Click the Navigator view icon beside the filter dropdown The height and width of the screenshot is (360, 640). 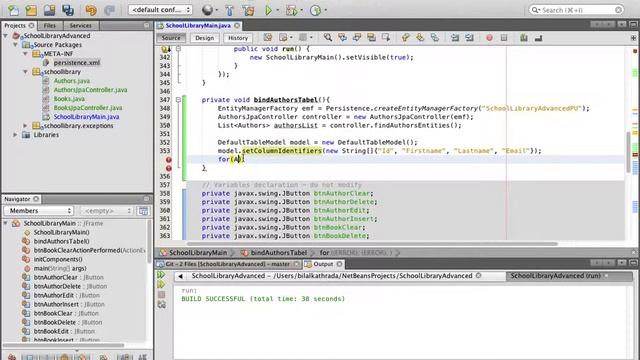coord(143,211)
